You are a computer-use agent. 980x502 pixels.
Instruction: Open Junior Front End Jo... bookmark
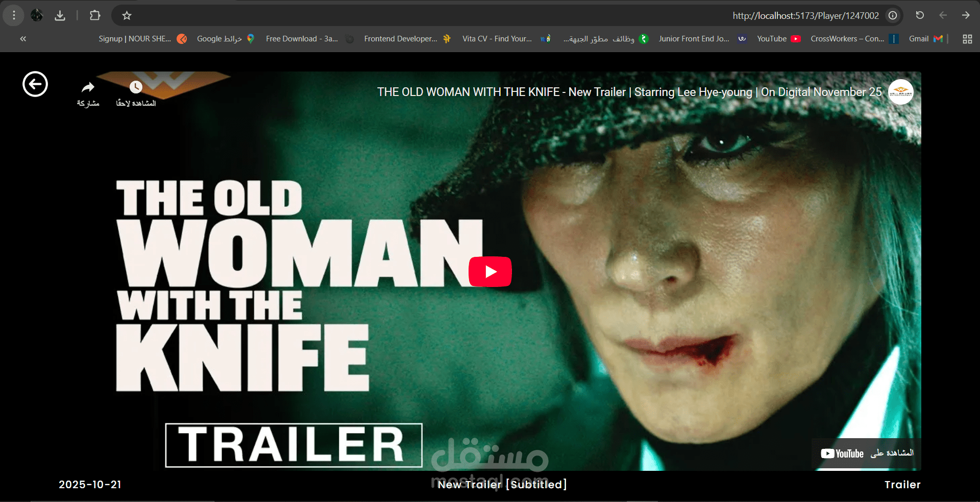tap(702, 39)
